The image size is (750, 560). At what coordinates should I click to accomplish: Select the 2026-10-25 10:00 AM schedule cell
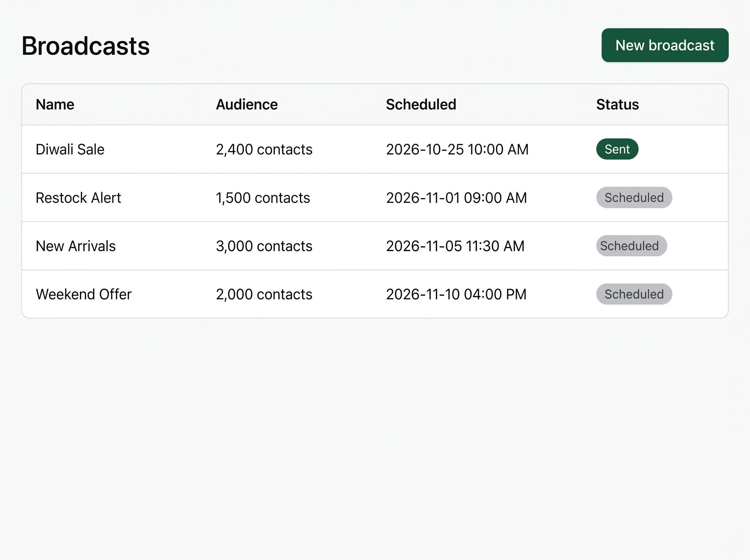[457, 149]
